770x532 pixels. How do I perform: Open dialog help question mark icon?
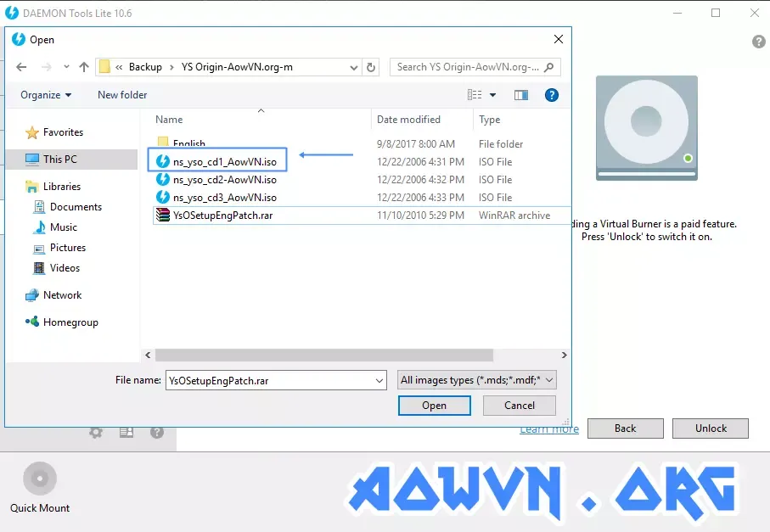[x=552, y=95]
